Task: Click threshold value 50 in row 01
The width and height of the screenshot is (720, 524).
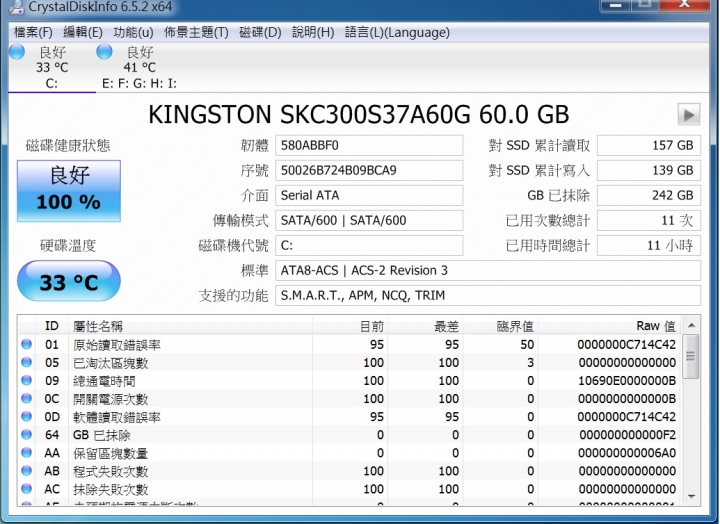Action: (527, 344)
